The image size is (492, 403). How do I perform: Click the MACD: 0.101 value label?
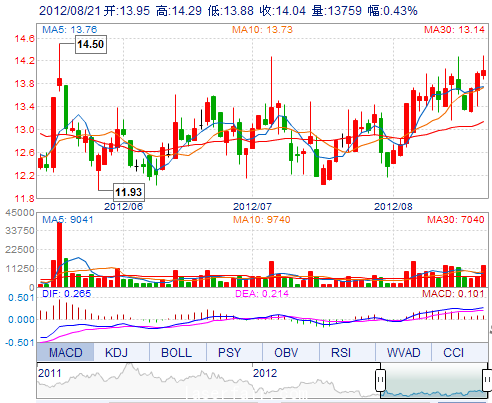tap(453, 294)
